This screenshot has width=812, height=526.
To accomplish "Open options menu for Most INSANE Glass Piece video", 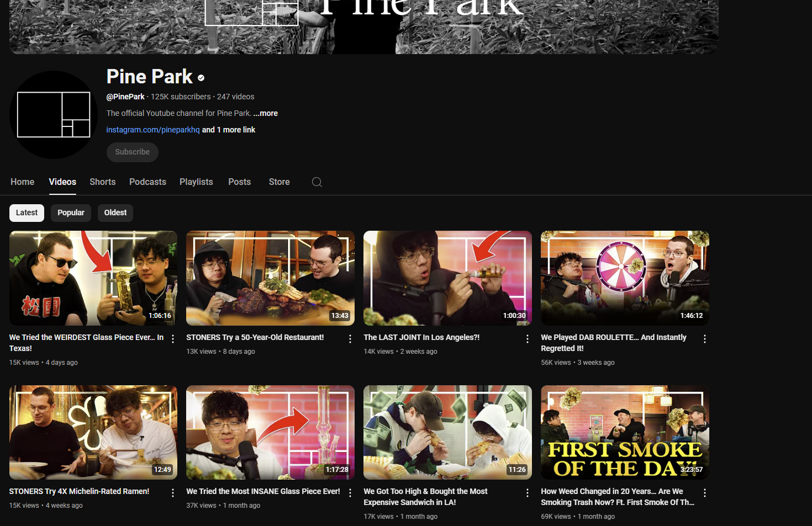I will [350, 493].
